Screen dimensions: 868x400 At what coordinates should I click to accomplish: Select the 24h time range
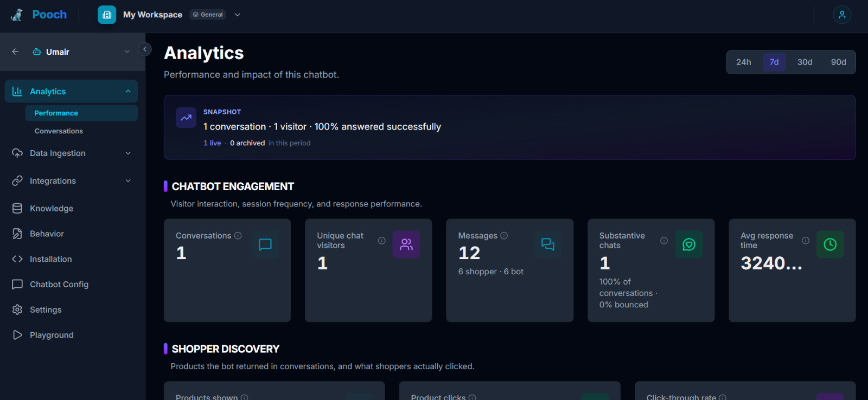pyautogui.click(x=744, y=62)
